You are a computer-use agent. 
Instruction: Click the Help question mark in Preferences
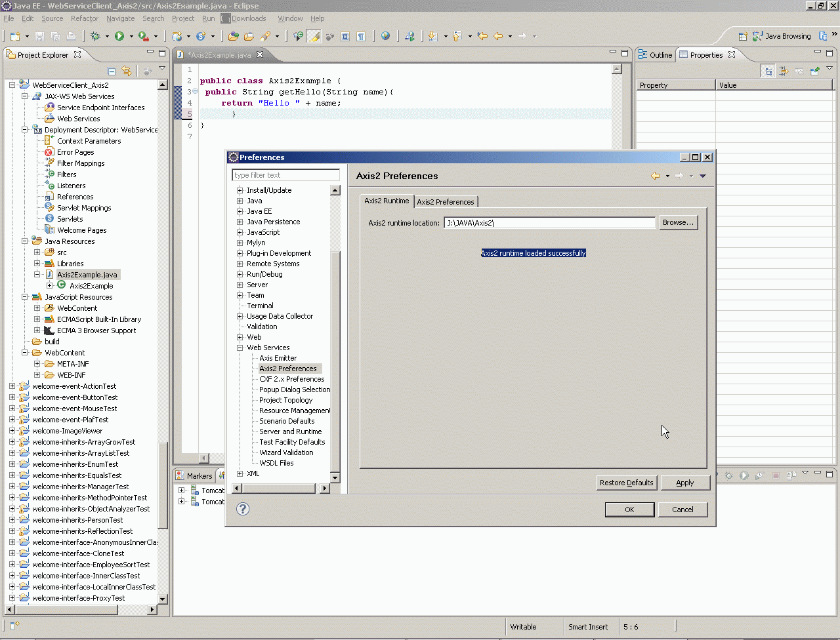tap(243, 509)
